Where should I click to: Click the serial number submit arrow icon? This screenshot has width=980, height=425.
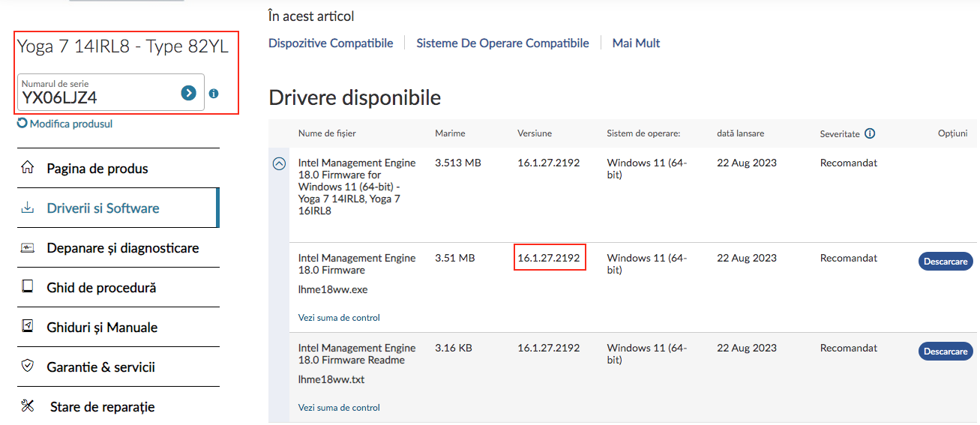click(x=188, y=93)
